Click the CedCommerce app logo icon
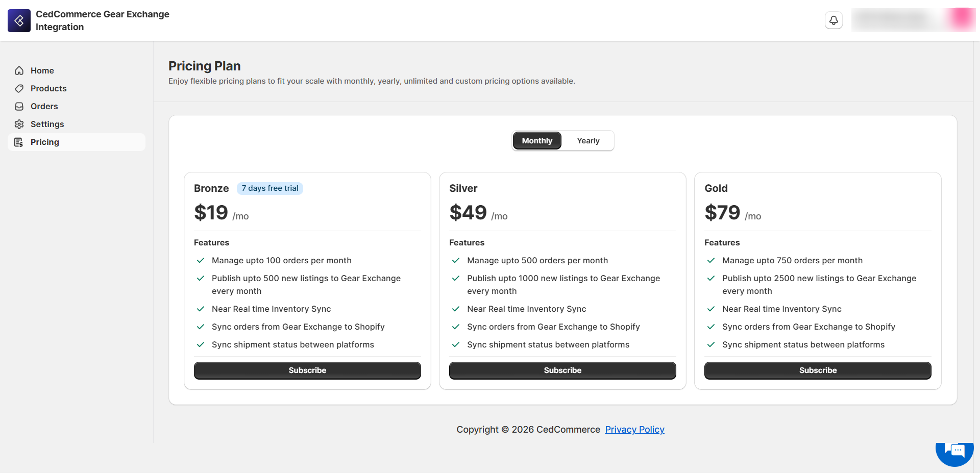The height and width of the screenshot is (474, 980). [19, 20]
